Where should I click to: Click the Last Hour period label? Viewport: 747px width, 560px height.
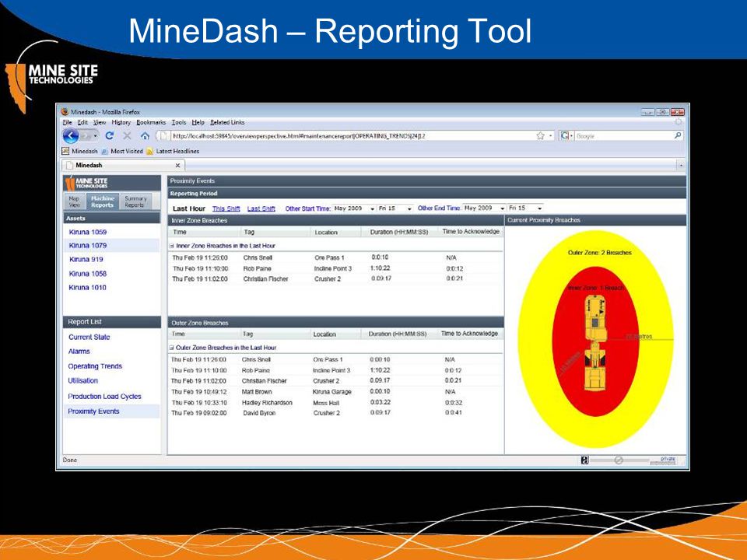(x=188, y=208)
